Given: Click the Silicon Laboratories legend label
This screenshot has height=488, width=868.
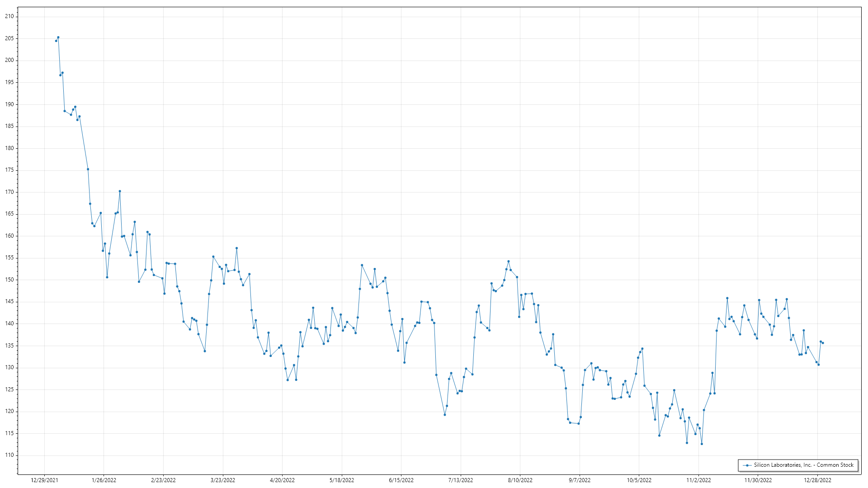Looking at the screenshot, I should (803, 465).
